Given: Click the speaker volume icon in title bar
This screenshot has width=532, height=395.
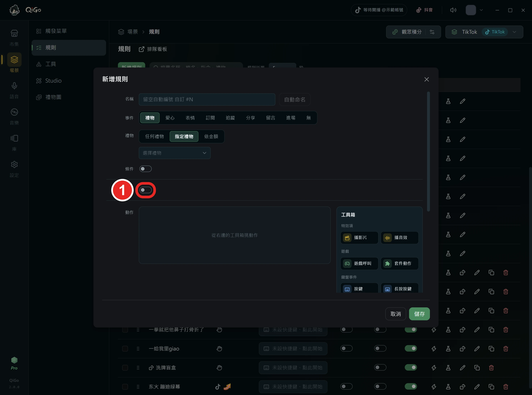Looking at the screenshot, I should pos(453,10).
